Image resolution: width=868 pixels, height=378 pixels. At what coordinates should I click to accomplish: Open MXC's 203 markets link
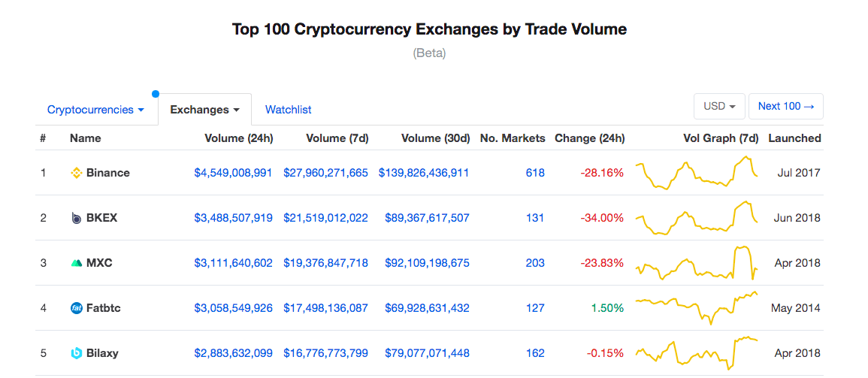(x=535, y=263)
